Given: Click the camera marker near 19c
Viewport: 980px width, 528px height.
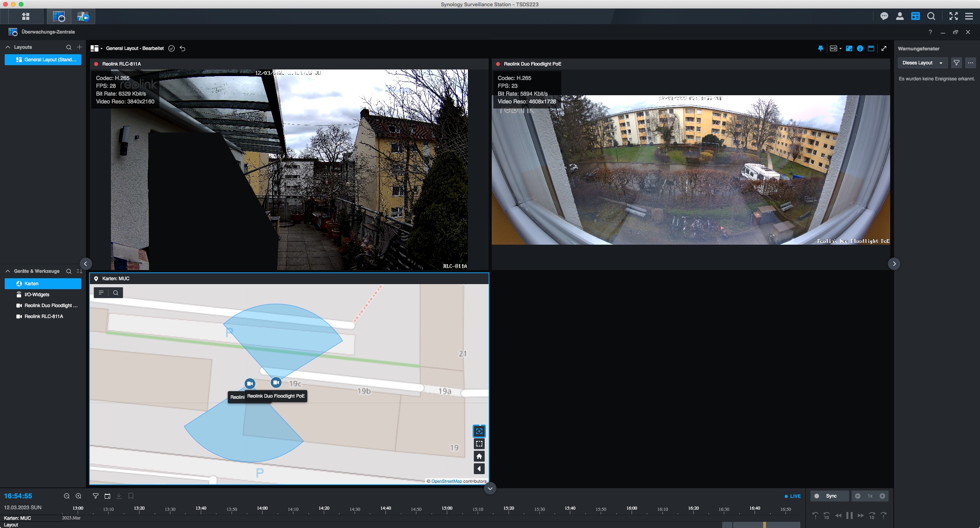Looking at the screenshot, I should (x=276, y=382).
